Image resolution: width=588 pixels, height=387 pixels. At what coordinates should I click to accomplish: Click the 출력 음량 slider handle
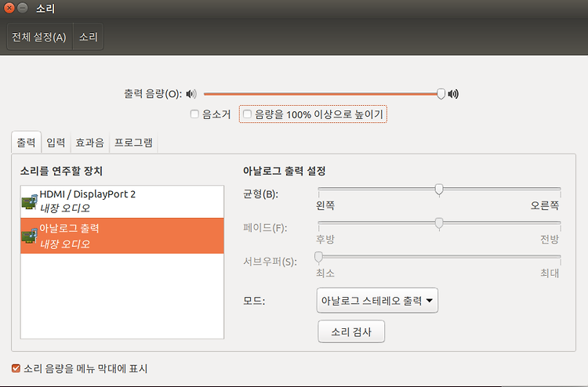441,94
